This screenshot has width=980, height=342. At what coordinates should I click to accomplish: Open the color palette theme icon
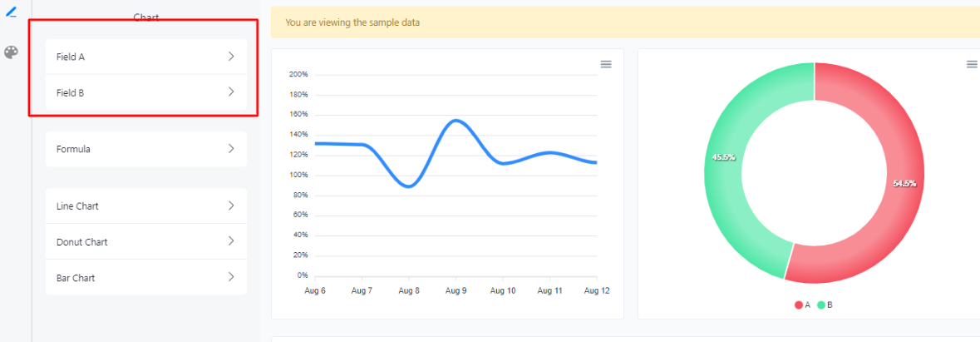coord(11,52)
